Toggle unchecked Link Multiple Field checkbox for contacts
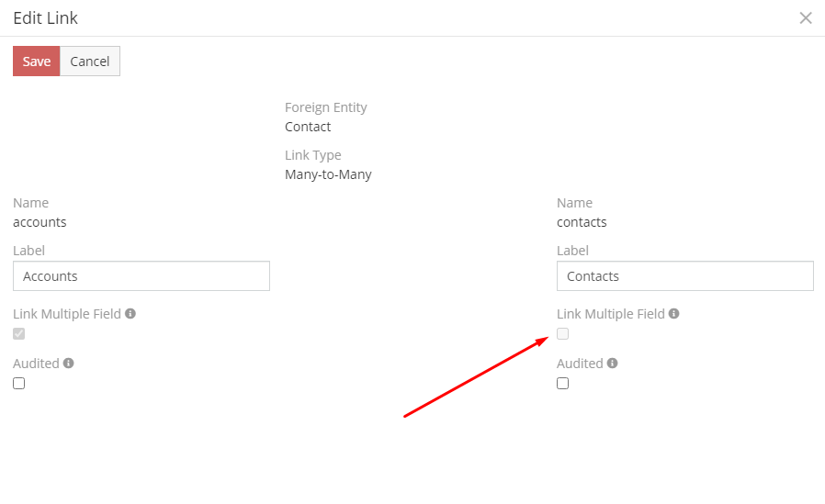 click(563, 334)
